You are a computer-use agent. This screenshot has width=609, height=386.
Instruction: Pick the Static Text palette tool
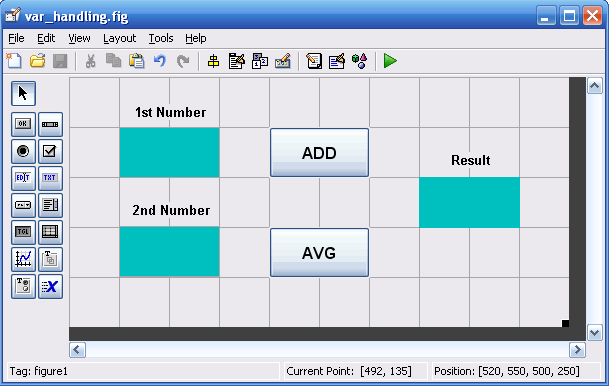coord(50,178)
